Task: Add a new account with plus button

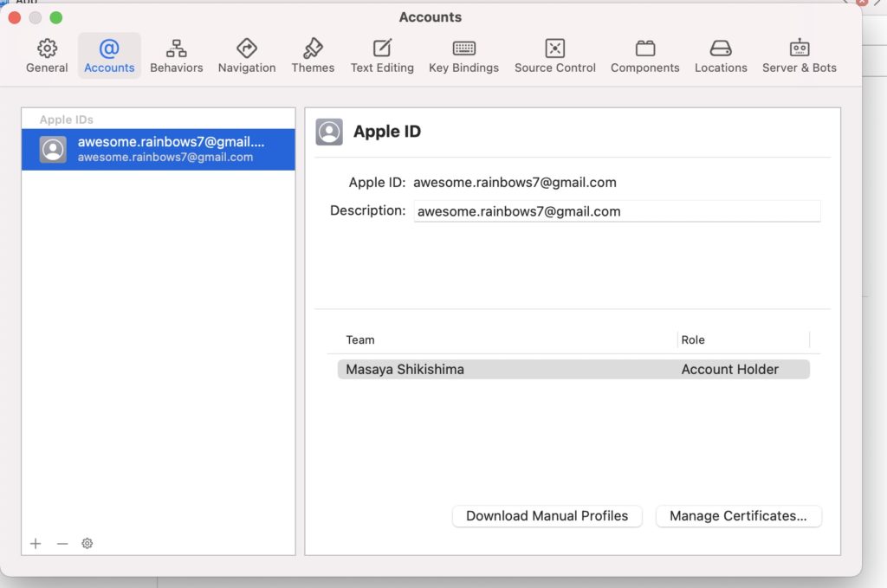Action: (36, 543)
